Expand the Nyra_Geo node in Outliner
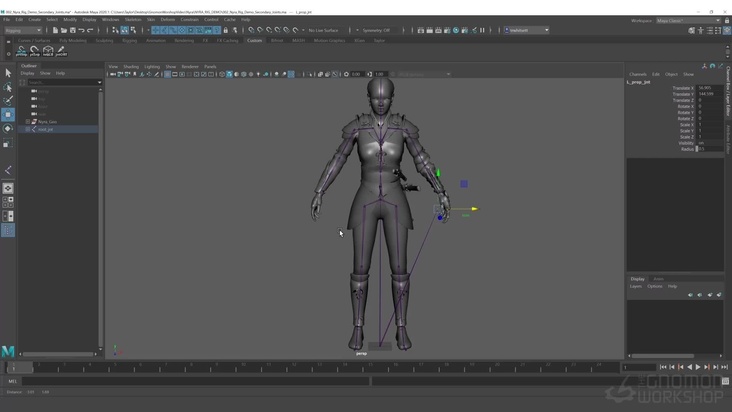 pos(28,122)
